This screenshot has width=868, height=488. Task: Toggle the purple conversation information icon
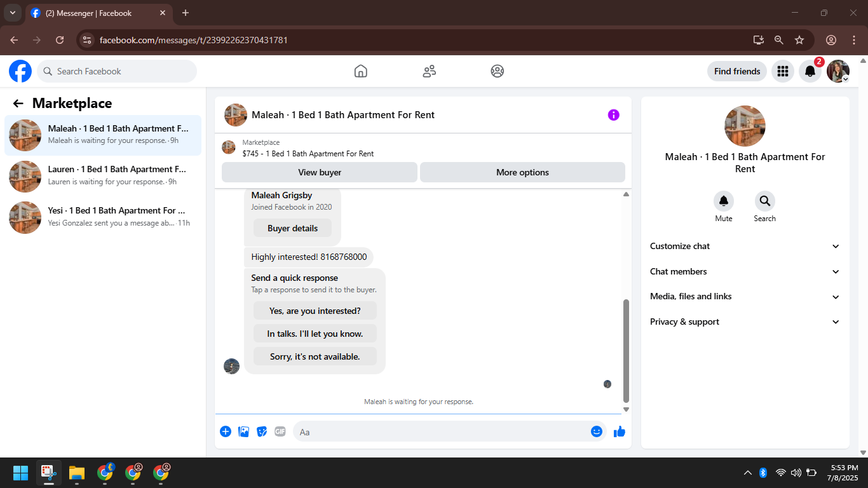613,115
